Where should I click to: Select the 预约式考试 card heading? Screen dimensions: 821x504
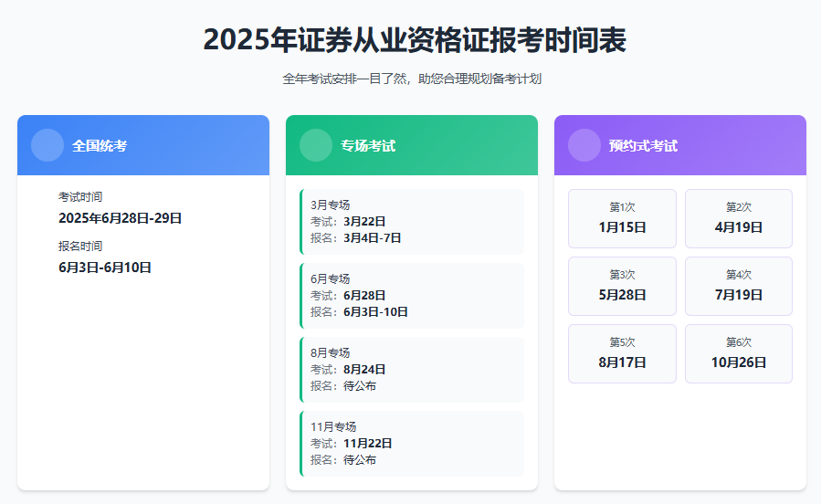point(644,146)
